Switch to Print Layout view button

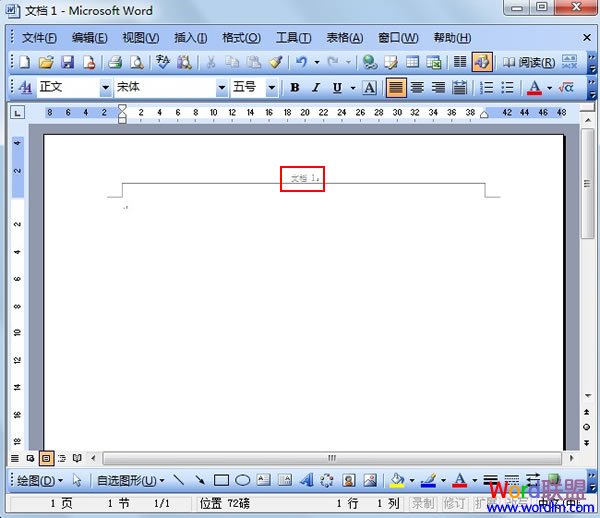pos(46,458)
